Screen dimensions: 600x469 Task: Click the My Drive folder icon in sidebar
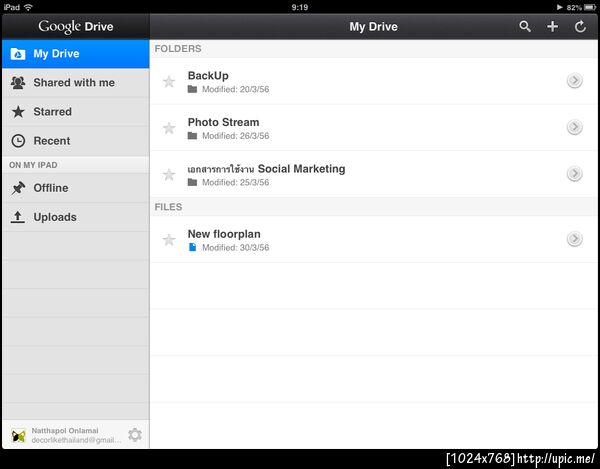pyautogui.click(x=18, y=54)
